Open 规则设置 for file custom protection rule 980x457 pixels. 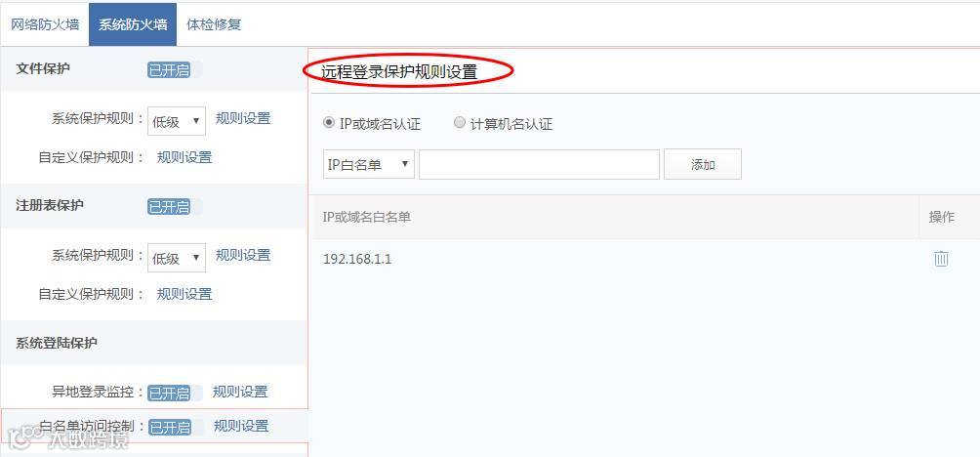point(184,157)
